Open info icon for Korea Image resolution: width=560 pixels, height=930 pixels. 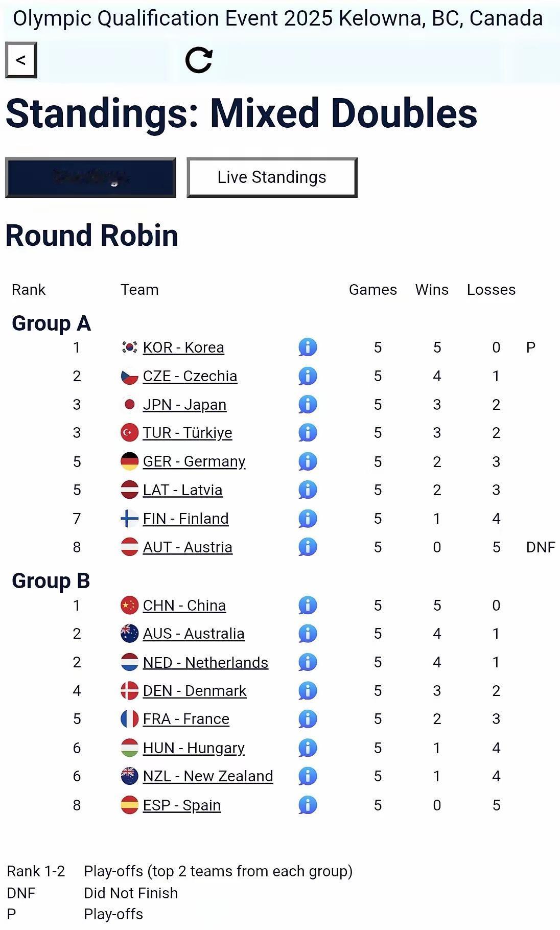tap(308, 347)
